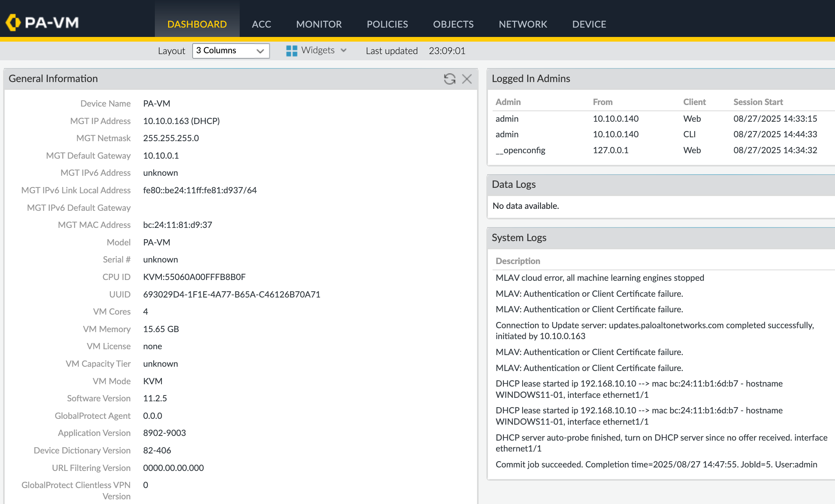The image size is (835, 504).
Task: Click the MLAV cloud error log entry
Action: 600,278
